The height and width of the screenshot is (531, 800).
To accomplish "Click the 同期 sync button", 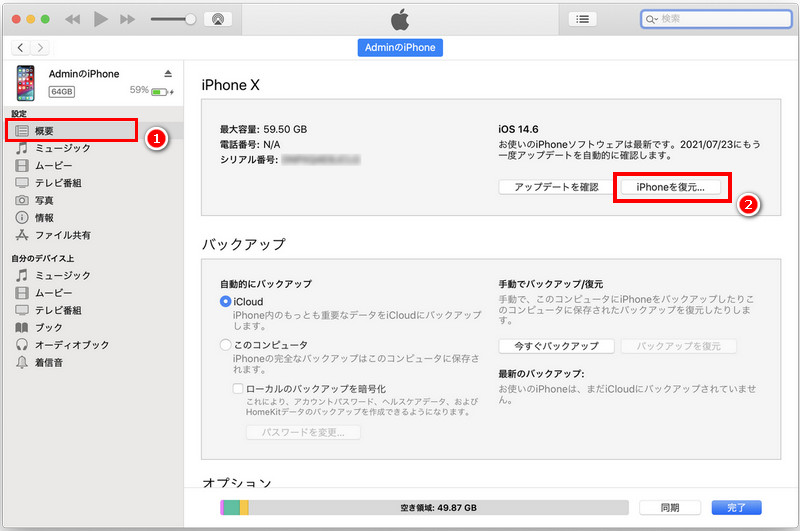I will click(x=670, y=508).
